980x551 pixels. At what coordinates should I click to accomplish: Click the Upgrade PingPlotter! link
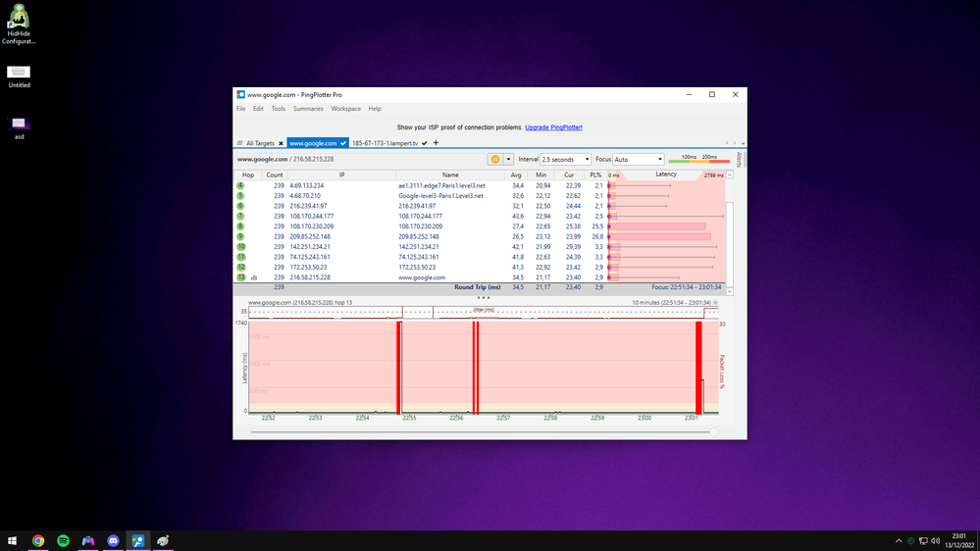[x=553, y=127]
